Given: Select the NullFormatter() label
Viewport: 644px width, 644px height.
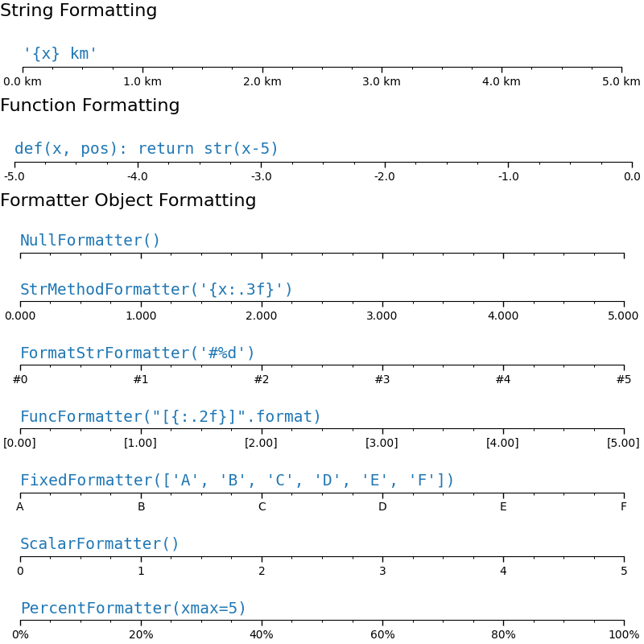Looking at the screenshot, I should tap(90, 241).
